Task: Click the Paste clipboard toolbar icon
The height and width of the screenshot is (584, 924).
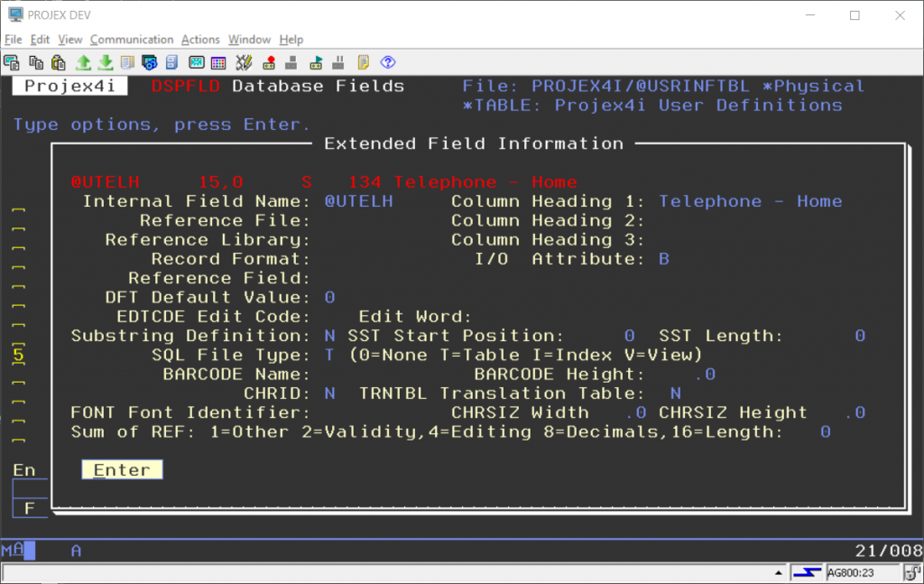Action: point(59,62)
